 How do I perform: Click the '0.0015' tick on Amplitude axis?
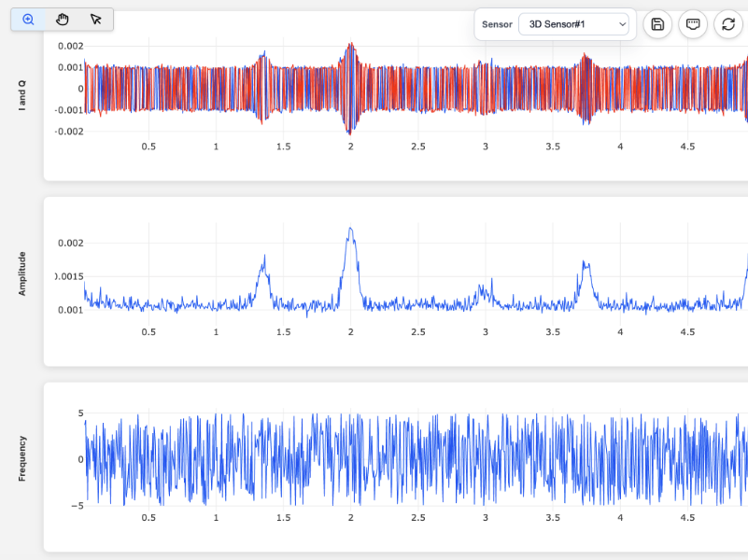(70, 276)
